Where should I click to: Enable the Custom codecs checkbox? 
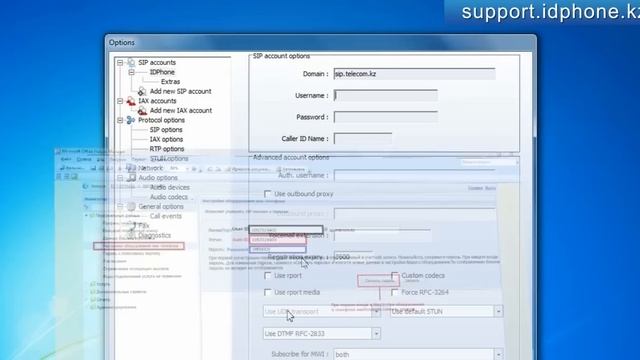394,276
